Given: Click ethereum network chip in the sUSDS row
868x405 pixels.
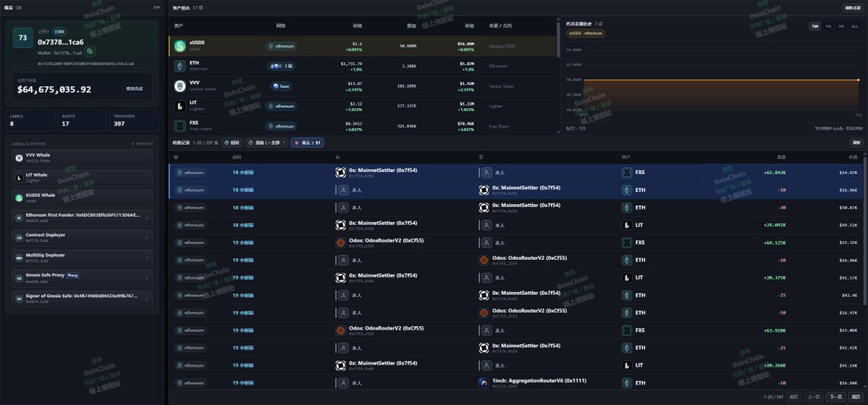Looking at the screenshot, I should coord(281,46).
